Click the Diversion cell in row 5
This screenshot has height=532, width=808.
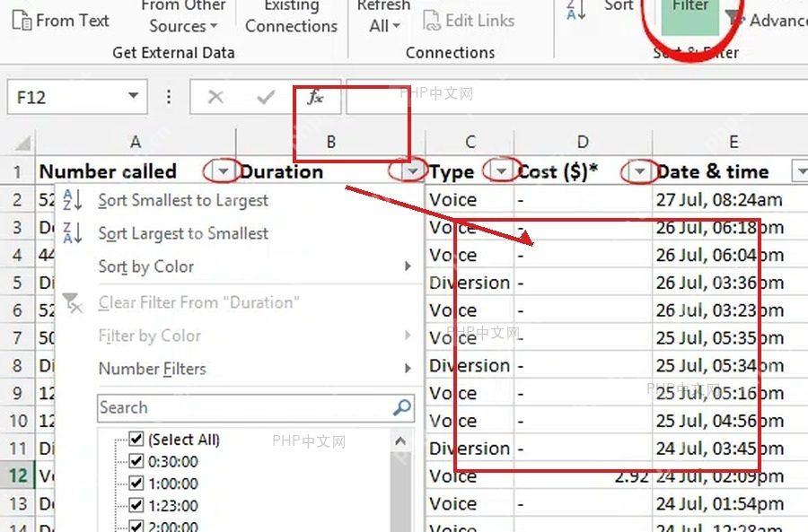click(x=470, y=283)
